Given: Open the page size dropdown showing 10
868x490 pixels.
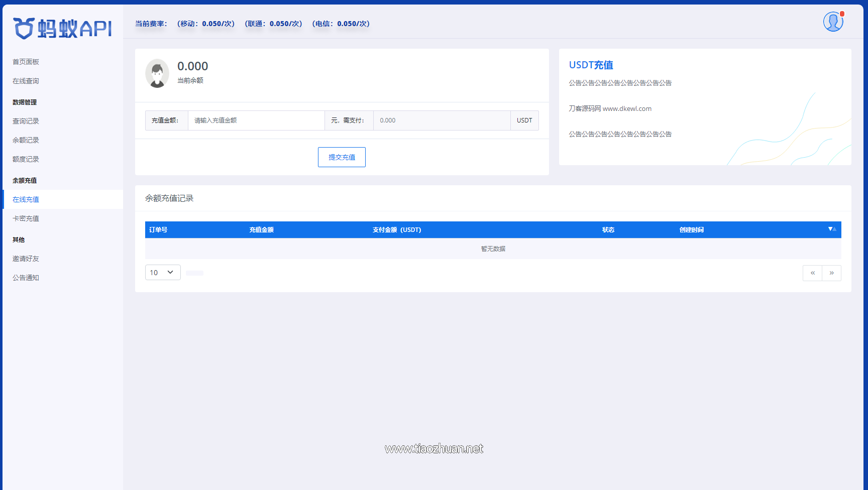Looking at the screenshot, I should (163, 273).
